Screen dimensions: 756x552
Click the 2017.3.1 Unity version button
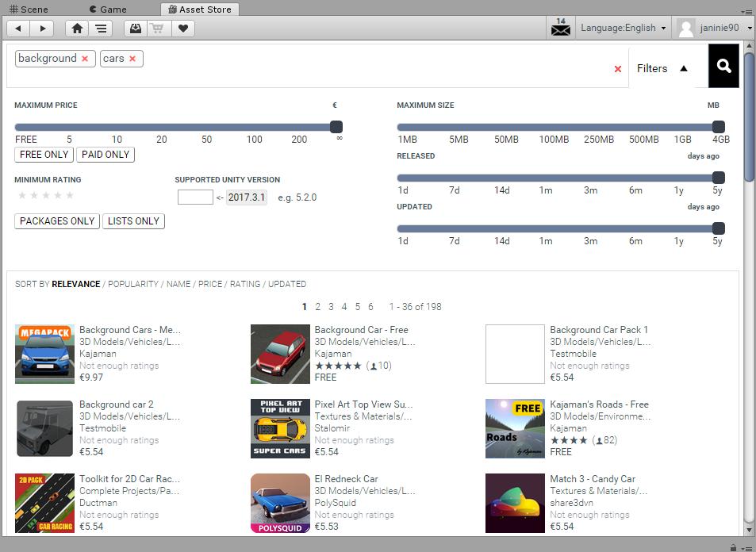247,197
